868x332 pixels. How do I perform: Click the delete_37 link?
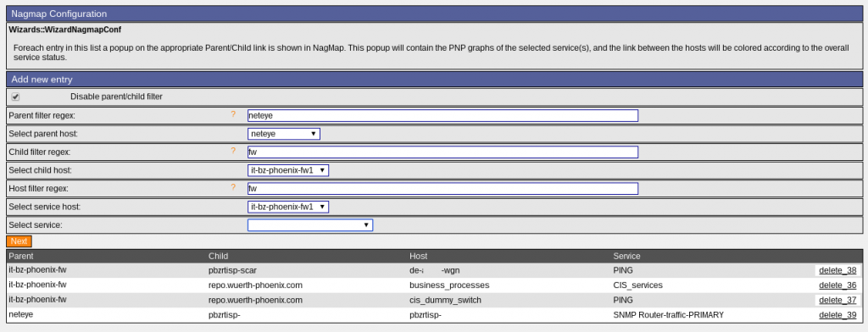point(837,301)
